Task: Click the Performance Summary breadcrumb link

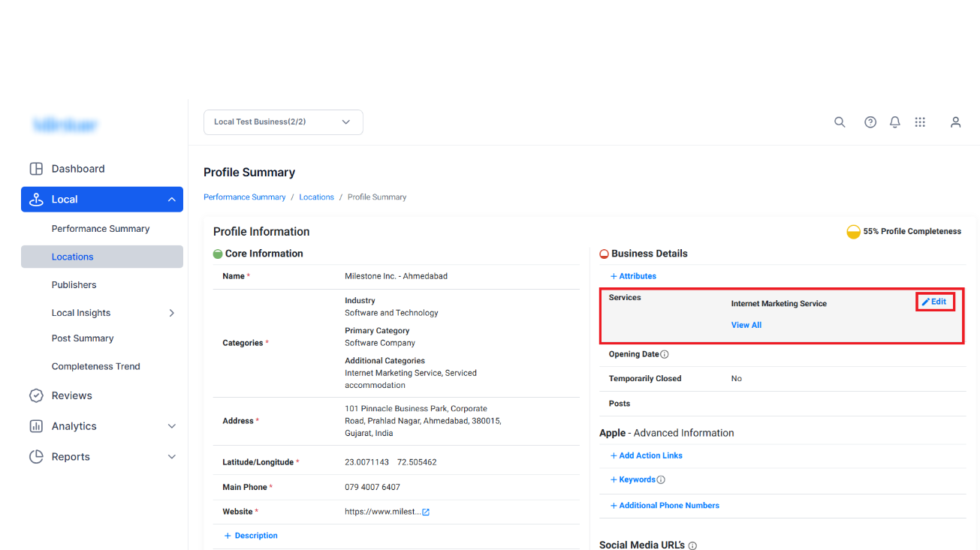Action: click(245, 197)
